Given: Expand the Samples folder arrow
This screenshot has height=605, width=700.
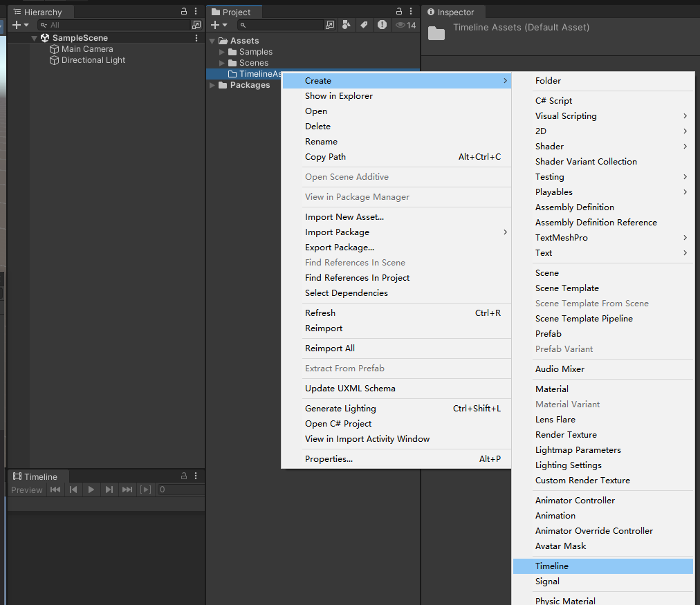Looking at the screenshot, I should pos(222,52).
